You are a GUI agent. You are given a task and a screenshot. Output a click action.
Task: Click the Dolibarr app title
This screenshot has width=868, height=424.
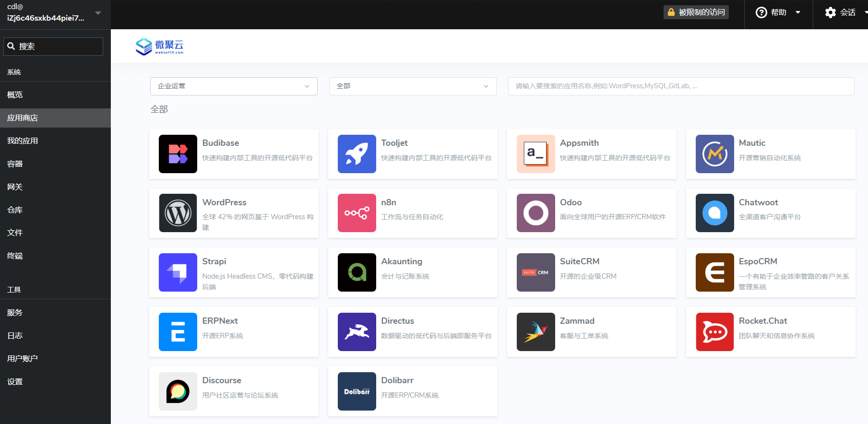click(397, 380)
